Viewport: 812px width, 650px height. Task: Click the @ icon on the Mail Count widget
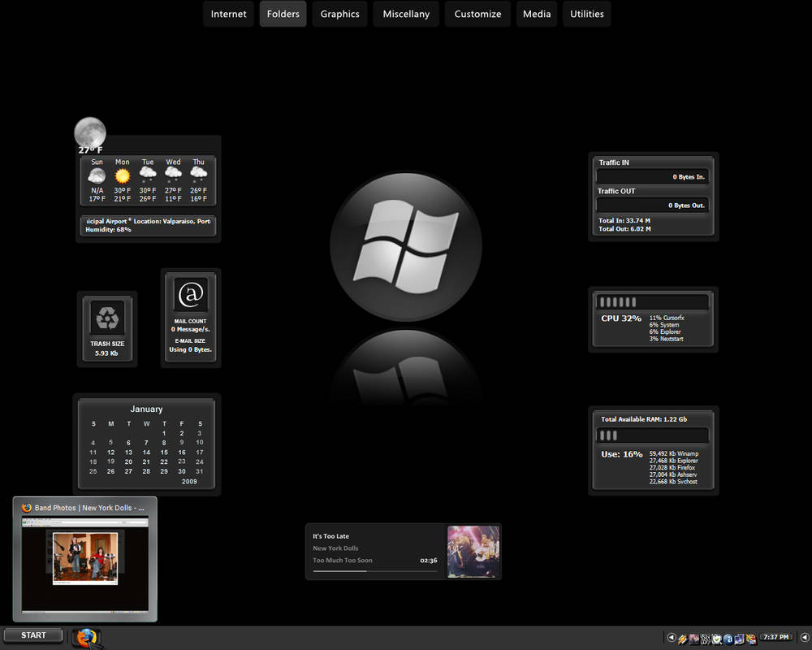coord(190,294)
